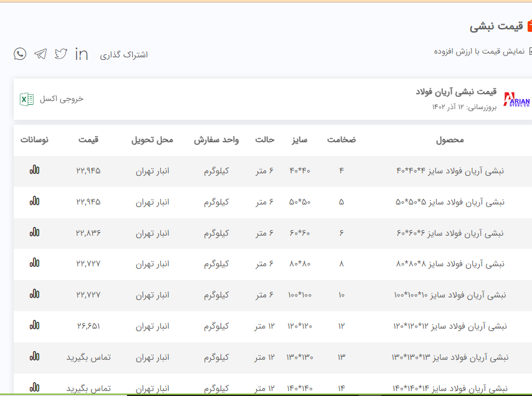Open price chart for 40*40*4 angle
This screenshot has width=532, height=396.
[x=34, y=170]
